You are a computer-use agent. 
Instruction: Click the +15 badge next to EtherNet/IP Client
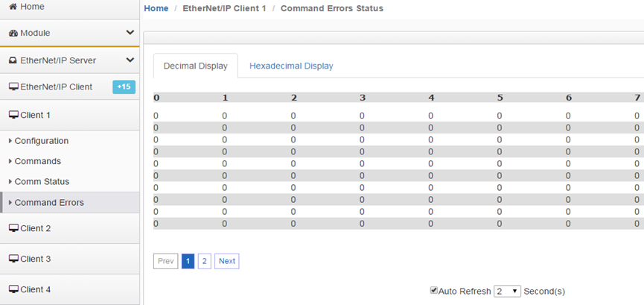[124, 87]
